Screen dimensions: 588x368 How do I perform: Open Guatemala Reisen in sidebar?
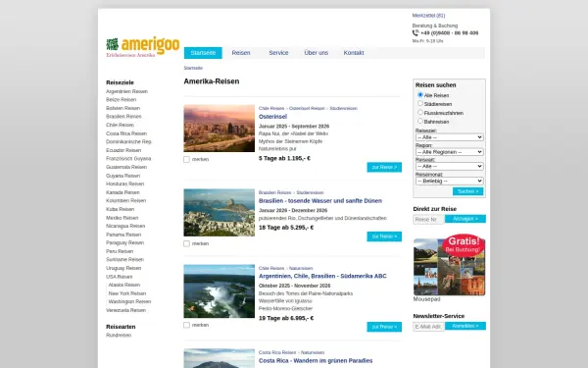coord(126,167)
